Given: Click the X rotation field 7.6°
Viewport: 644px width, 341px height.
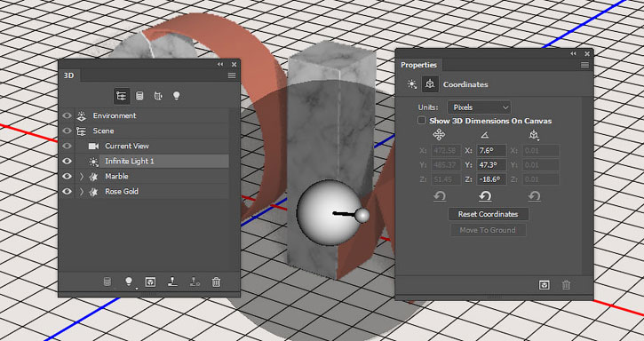Looking at the screenshot, I should point(491,151).
